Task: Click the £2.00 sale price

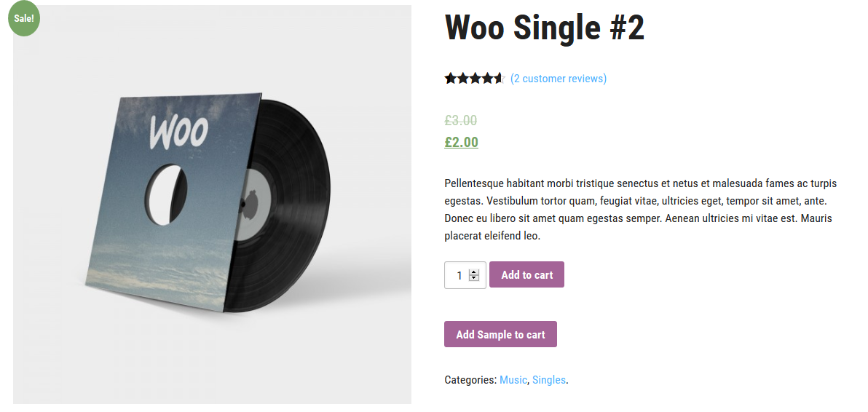Action: click(461, 142)
